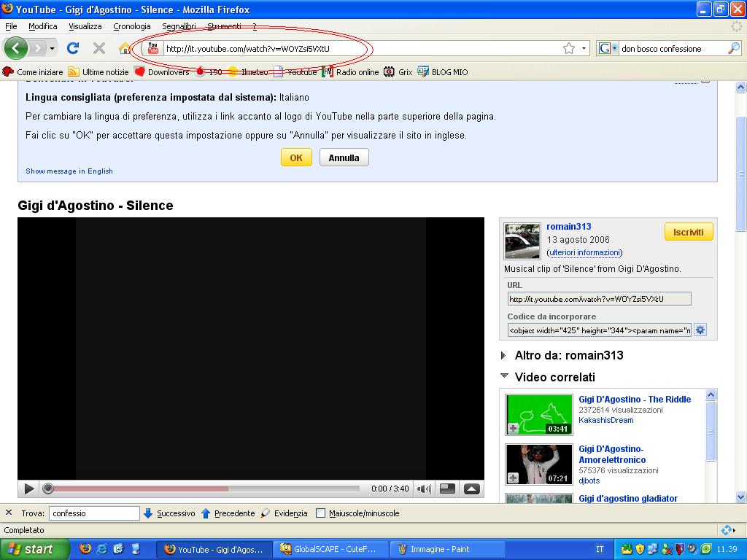
Task: Click the search magnifier icon
Action: pos(734,48)
